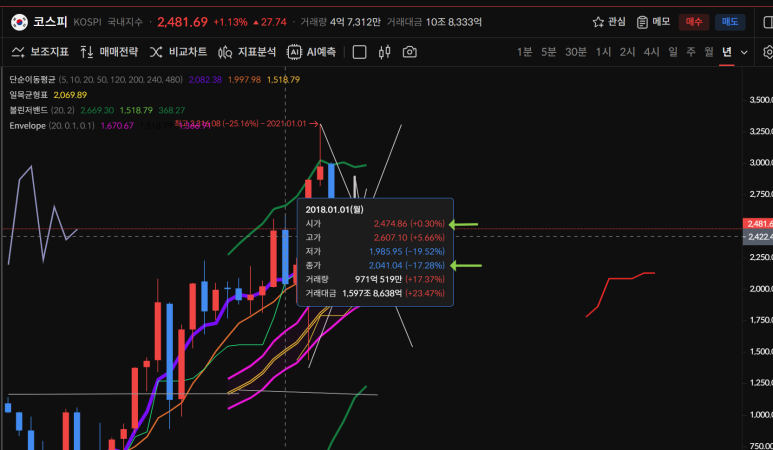The width and height of the screenshot is (773, 450).
Task: Open 비교차트 comparison chart
Action: coord(178,52)
